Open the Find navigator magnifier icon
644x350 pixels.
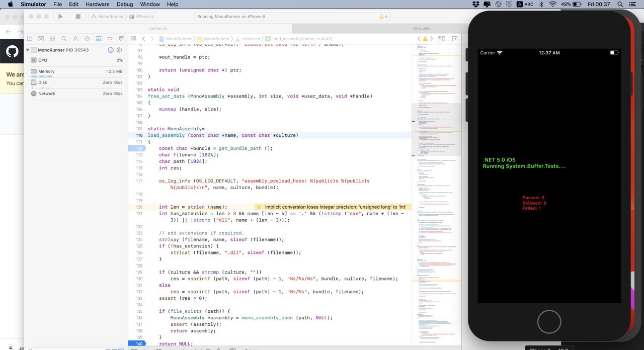[x=64, y=39]
